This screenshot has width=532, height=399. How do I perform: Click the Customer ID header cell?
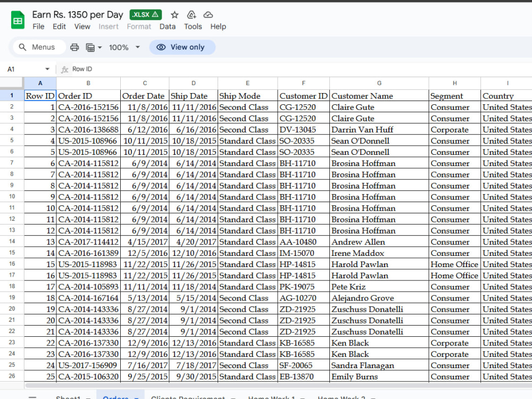(303, 96)
